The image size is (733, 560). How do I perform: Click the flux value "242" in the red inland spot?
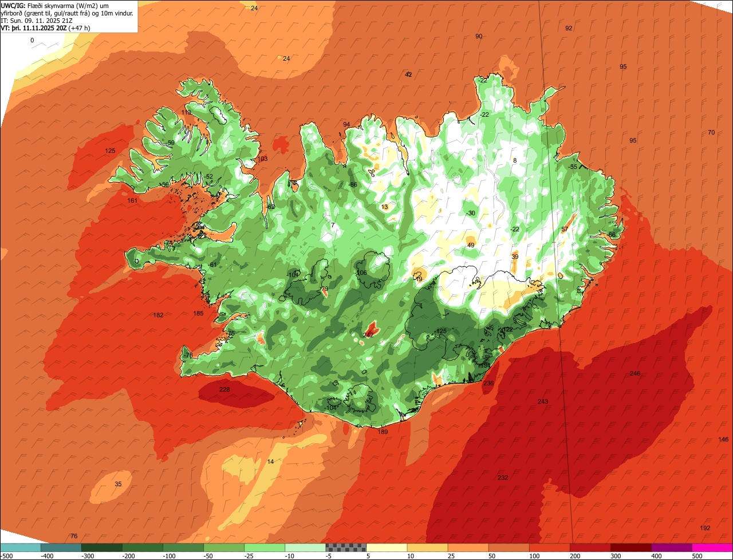(369, 334)
